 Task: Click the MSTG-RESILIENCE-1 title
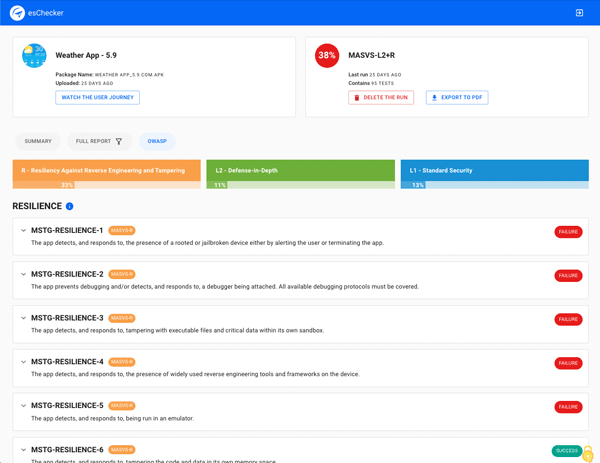tap(67, 230)
